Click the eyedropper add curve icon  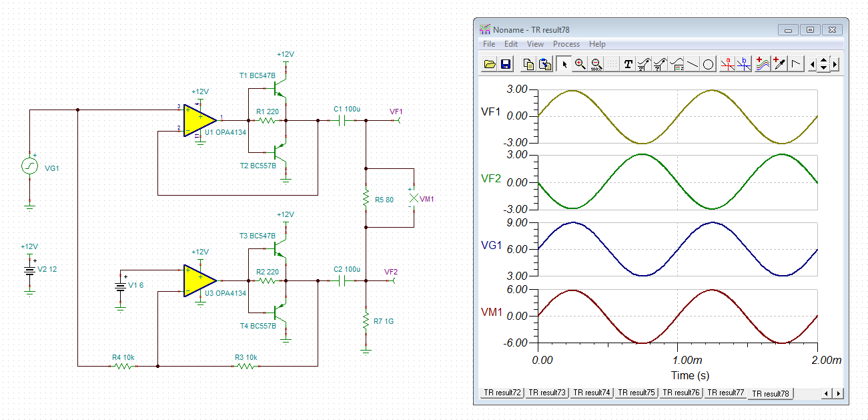click(x=779, y=64)
